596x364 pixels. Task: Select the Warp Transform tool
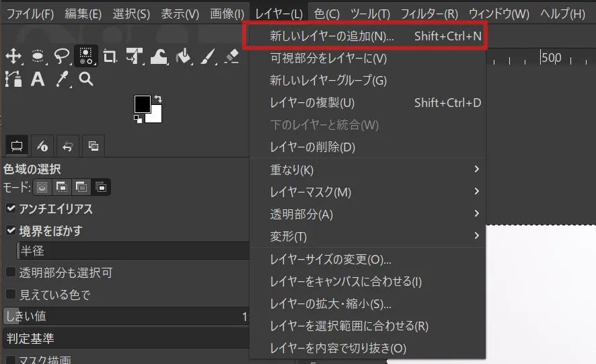pyautogui.click(x=159, y=57)
